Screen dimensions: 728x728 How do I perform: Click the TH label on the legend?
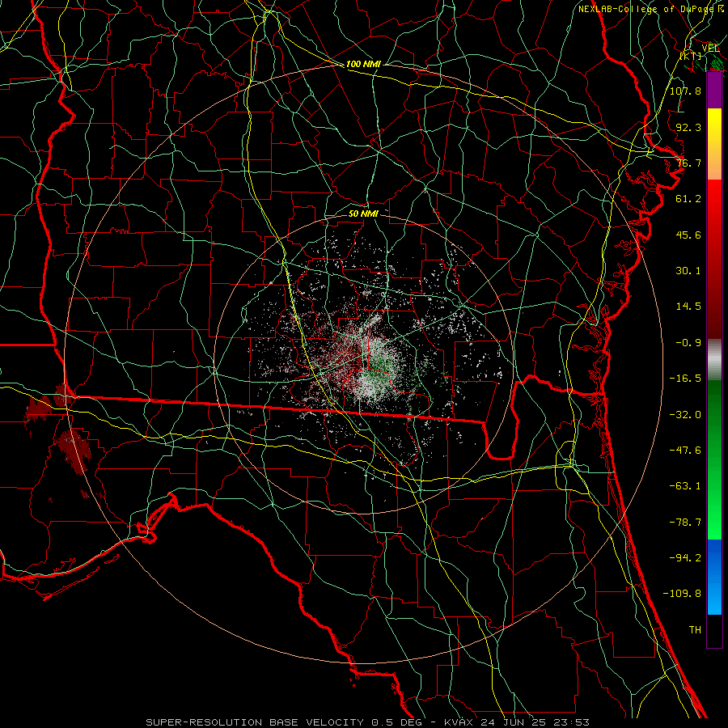[x=695, y=630]
